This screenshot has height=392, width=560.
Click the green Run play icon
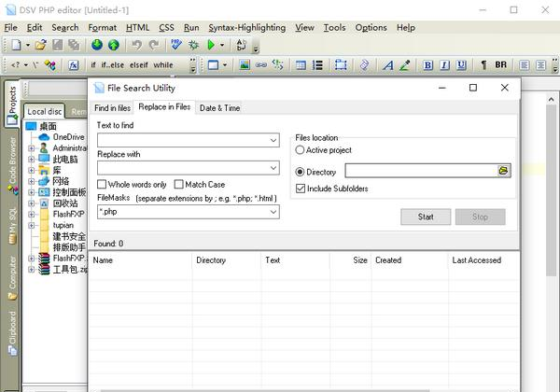click(211, 45)
